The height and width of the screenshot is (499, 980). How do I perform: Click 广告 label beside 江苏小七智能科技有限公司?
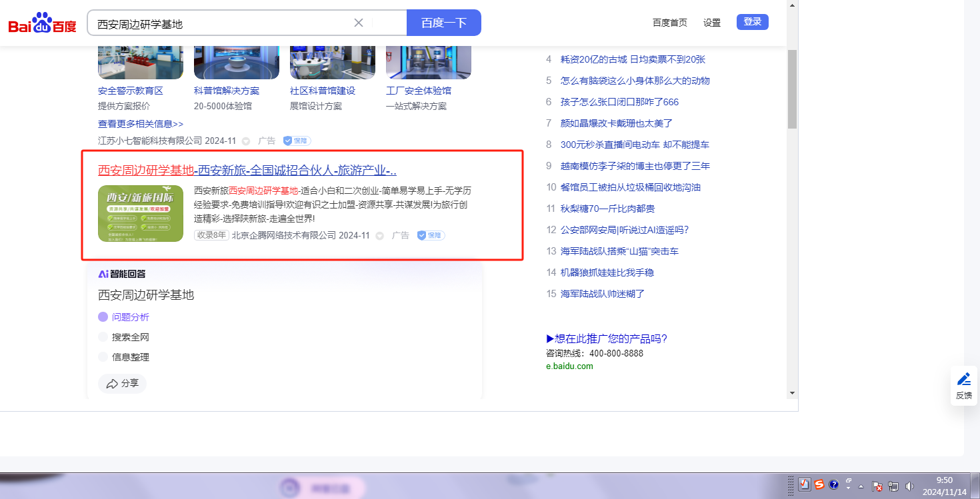(267, 141)
